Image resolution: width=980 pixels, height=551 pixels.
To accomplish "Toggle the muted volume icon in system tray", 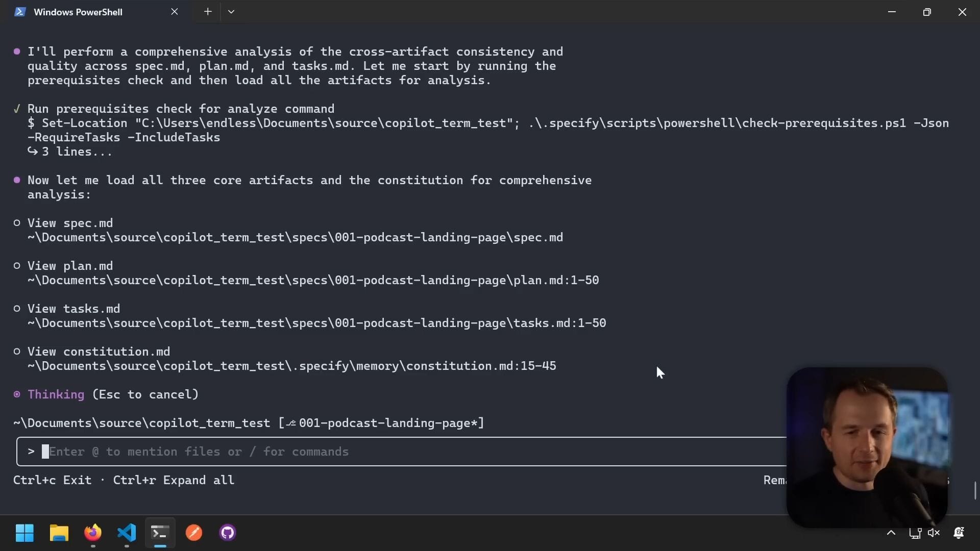I will click(x=934, y=533).
